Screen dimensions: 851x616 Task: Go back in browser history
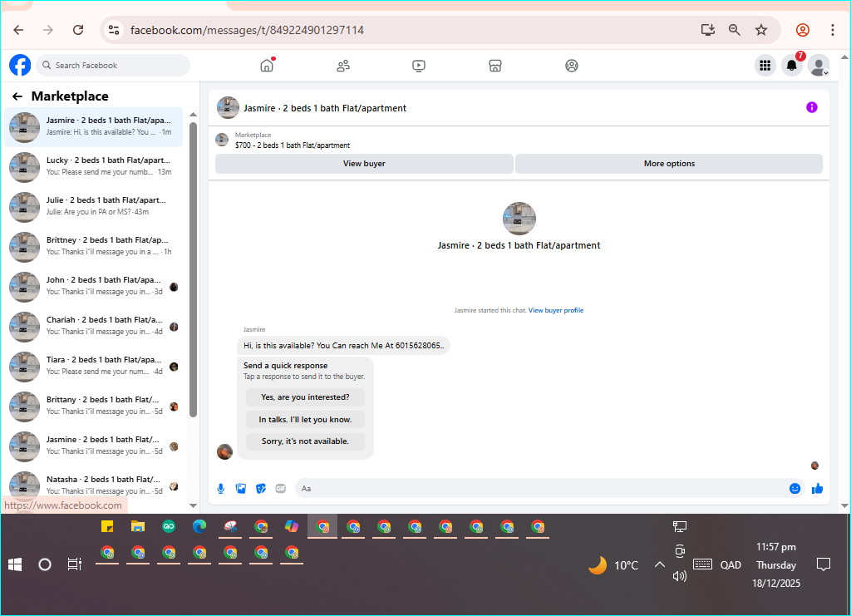tap(18, 30)
